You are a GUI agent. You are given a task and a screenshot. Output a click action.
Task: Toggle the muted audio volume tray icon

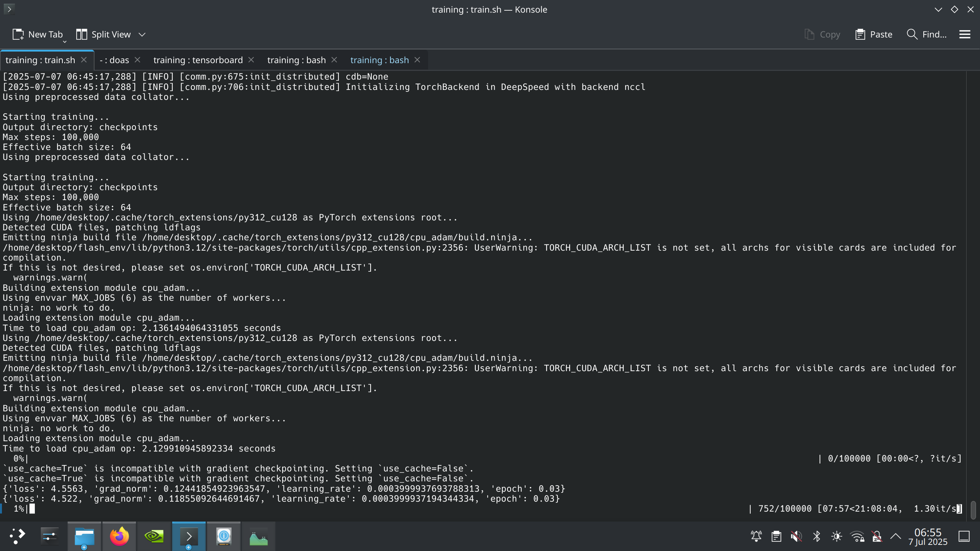tap(796, 536)
